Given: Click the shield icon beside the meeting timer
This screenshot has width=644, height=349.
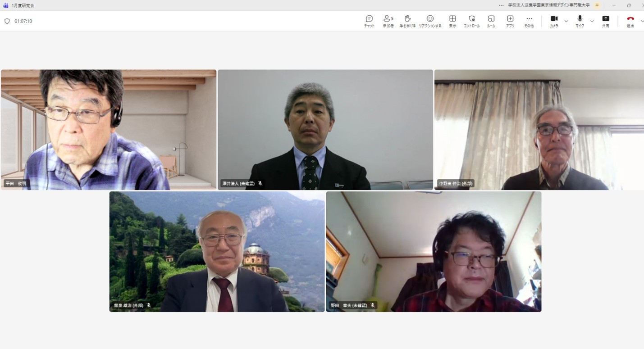Looking at the screenshot, I should click(x=7, y=21).
